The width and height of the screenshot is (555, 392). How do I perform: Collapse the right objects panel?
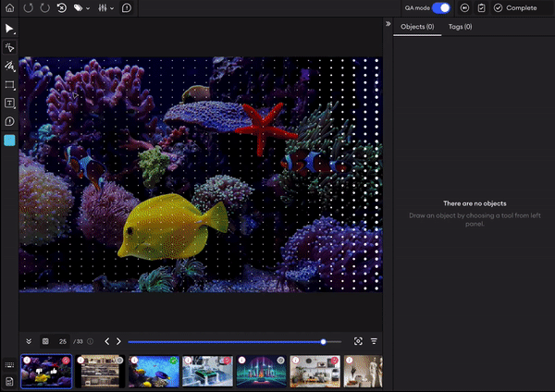[388, 24]
